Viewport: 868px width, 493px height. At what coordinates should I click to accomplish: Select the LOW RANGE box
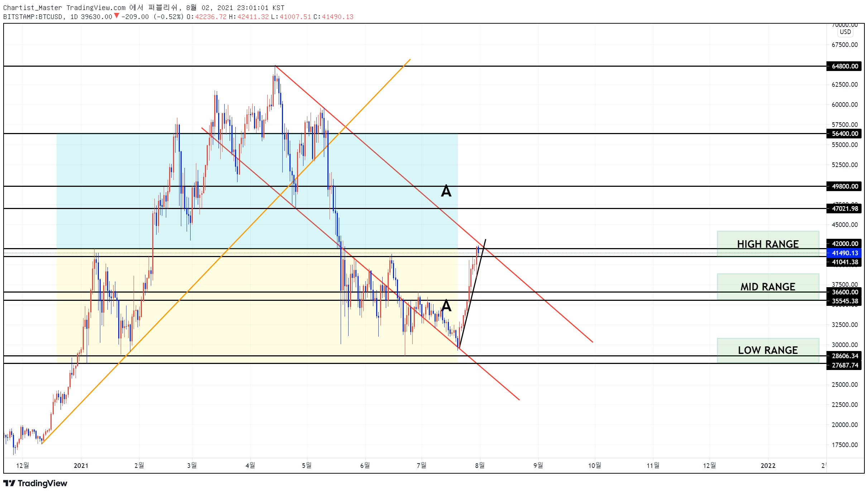768,350
